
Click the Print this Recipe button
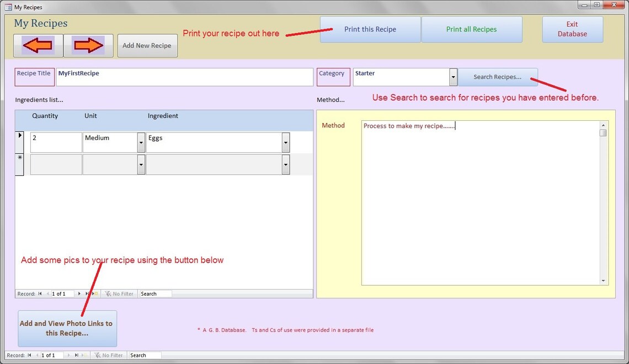tap(370, 29)
